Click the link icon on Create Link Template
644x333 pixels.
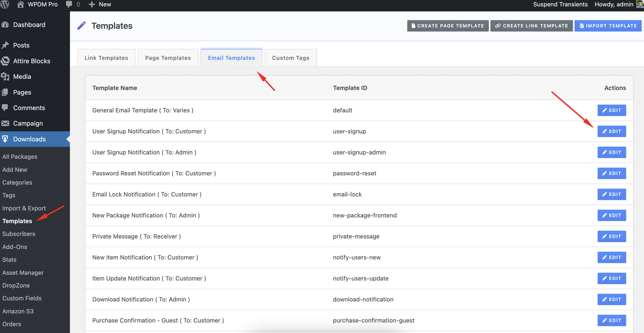point(498,26)
